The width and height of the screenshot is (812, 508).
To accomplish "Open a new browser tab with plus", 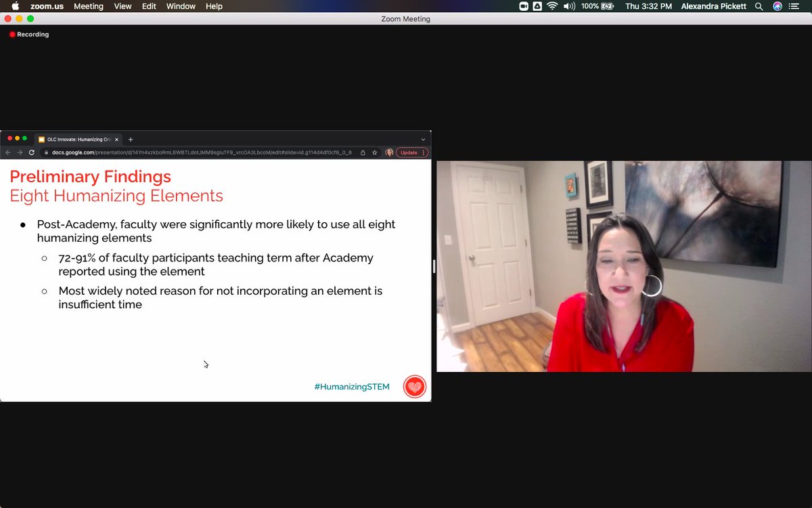I will pos(131,140).
